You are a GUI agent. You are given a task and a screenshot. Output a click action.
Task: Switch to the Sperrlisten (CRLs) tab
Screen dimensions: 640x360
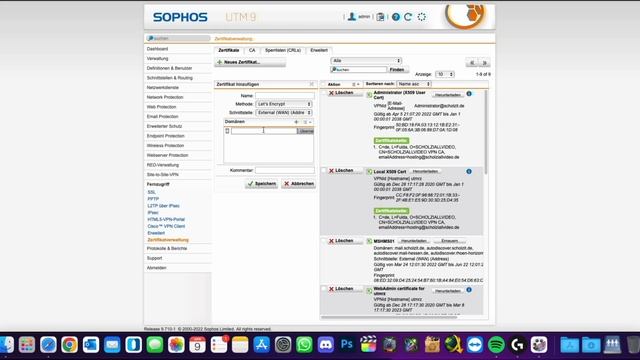[x=283, y=50]
